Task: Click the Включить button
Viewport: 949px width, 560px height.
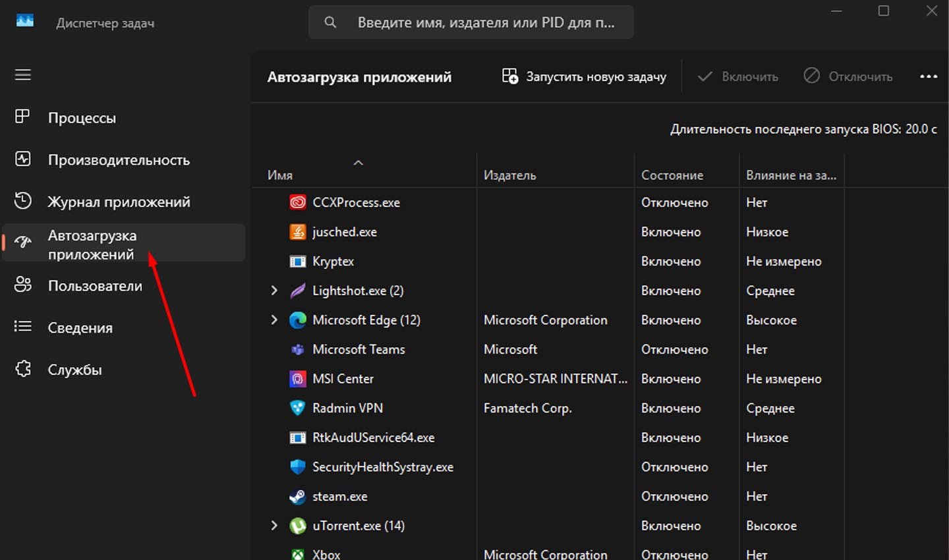Action: point(737,76)
